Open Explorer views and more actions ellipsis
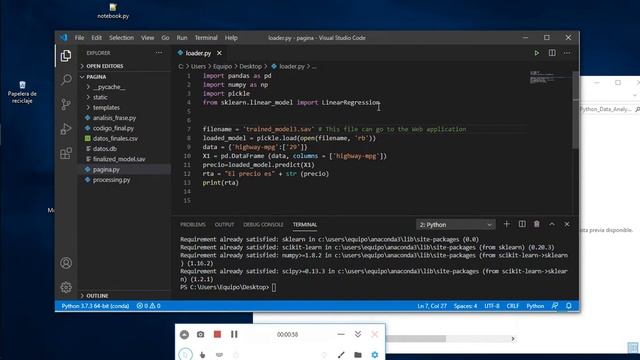The height and width of the screenshot is (360, 640). (159, 53)
